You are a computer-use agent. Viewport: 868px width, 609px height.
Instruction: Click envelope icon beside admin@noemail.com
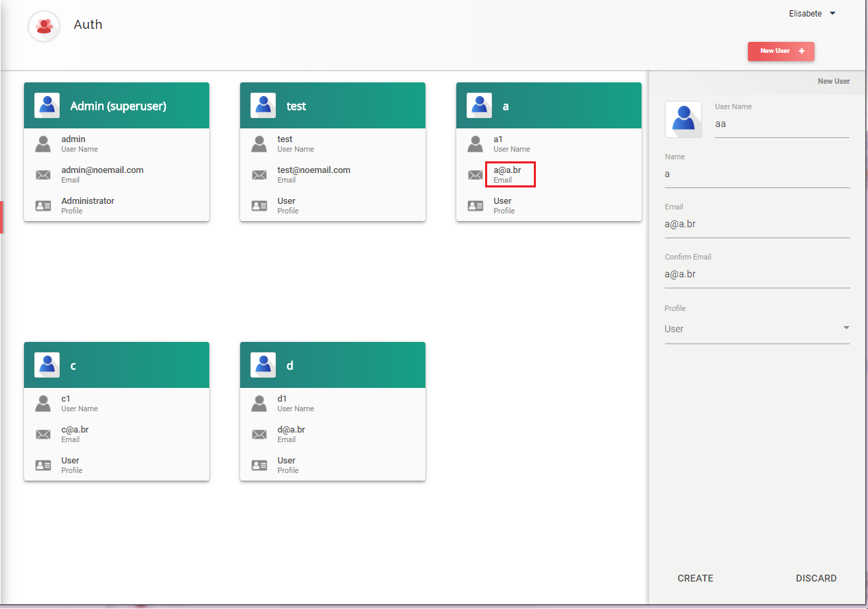(x=43, y=175)
